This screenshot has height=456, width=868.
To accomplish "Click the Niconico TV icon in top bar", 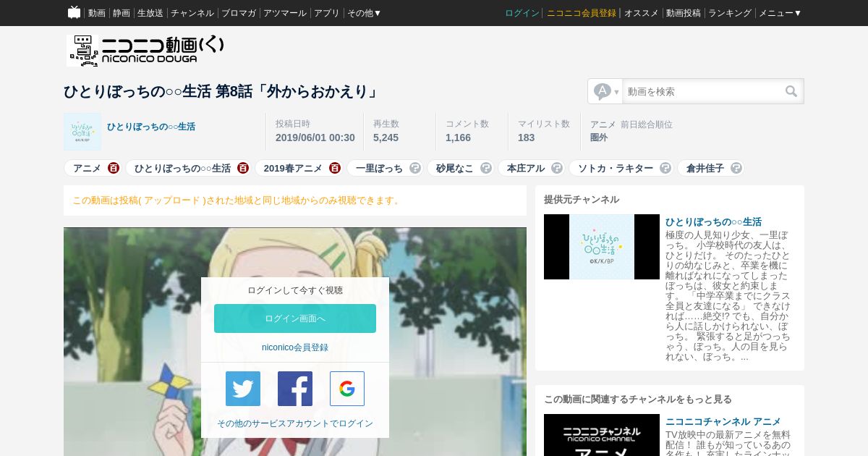I will (x=74, y=12).
